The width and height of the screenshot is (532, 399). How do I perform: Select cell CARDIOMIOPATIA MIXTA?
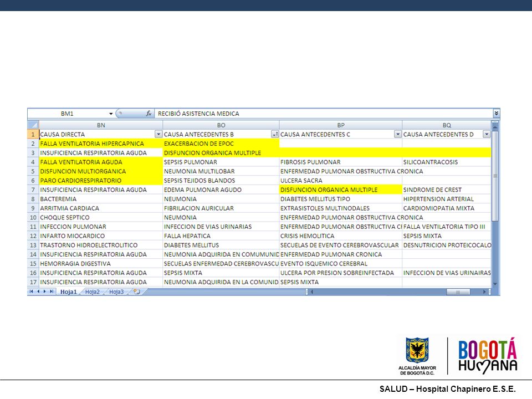click(x=447, y=208)
